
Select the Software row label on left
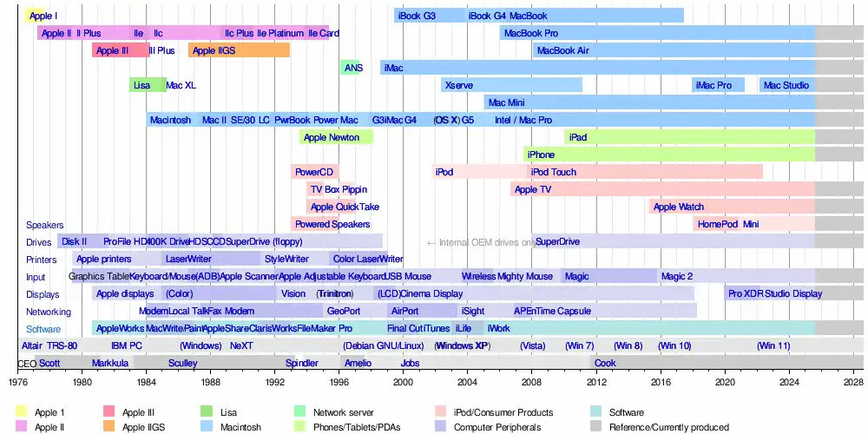(43, 329)
